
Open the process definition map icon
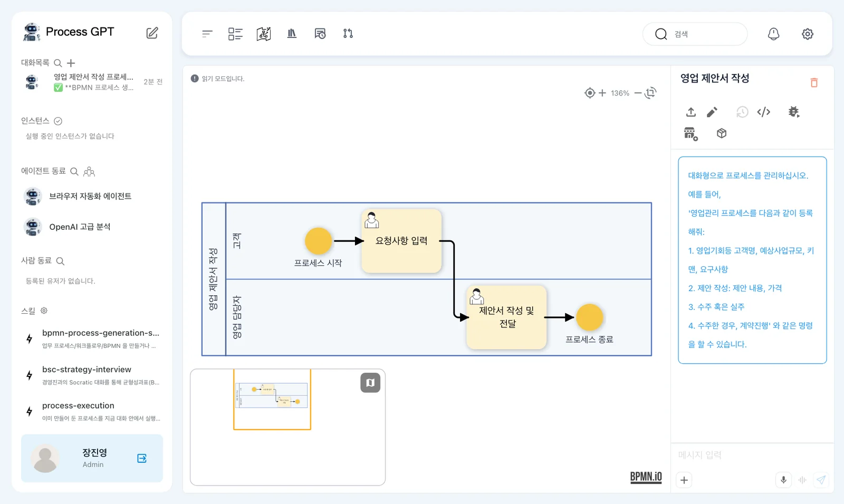264,34
